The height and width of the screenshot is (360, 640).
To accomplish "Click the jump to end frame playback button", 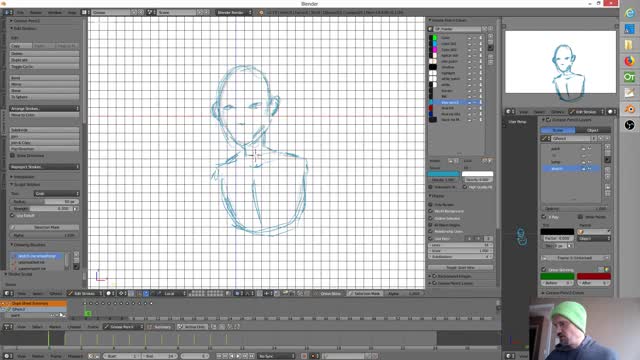I will pyautogui.click(x=252, y=356).
